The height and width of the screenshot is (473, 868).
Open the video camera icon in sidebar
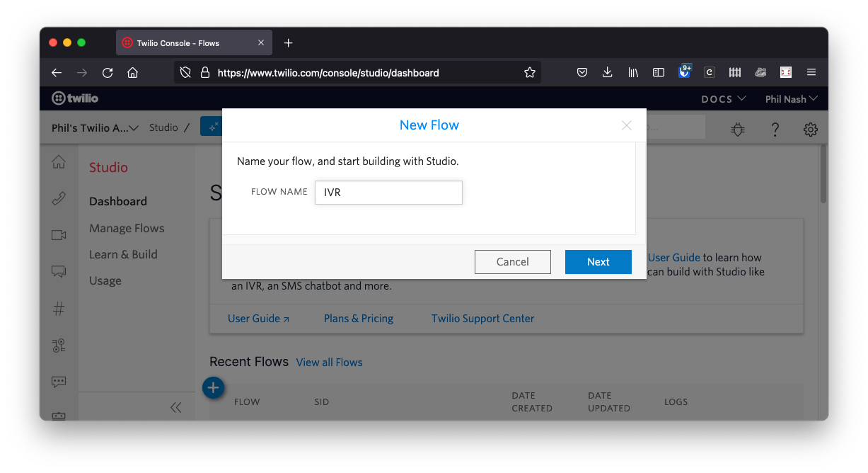[x=59, y=235]
